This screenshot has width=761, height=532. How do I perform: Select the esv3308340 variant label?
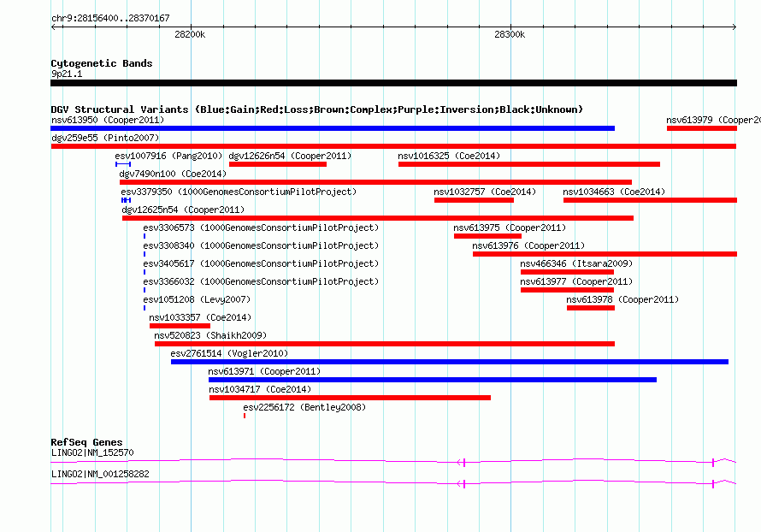(x=261, y=245)
